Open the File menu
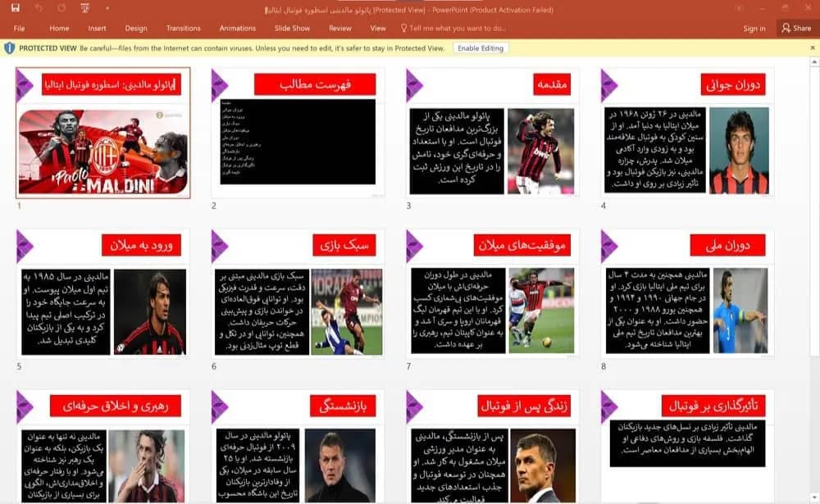820x504 pixels. pyautogui.click(x=20, y=28)
